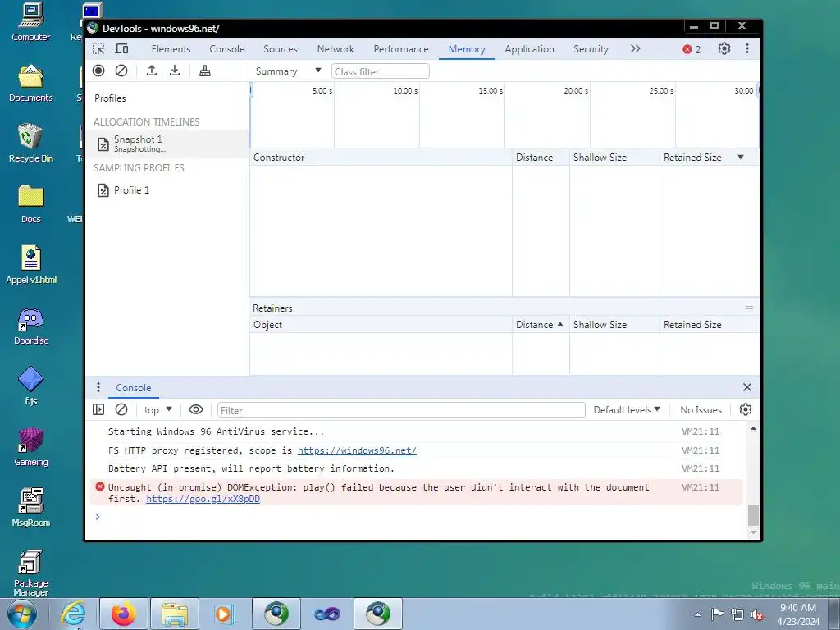Switch to the Console tab in top bar
Viewport: 840px width, 630px height.
coord(227,48)
